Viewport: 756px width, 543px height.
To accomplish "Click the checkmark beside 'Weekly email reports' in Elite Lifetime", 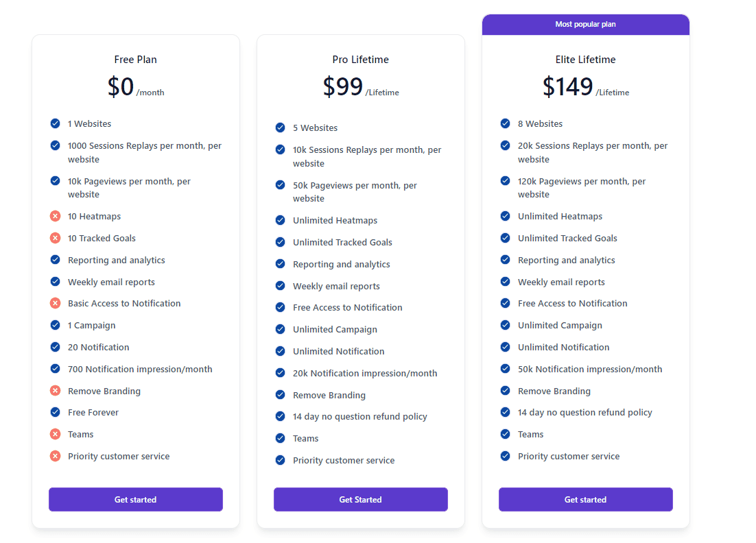I will click(x=504, y=282).
